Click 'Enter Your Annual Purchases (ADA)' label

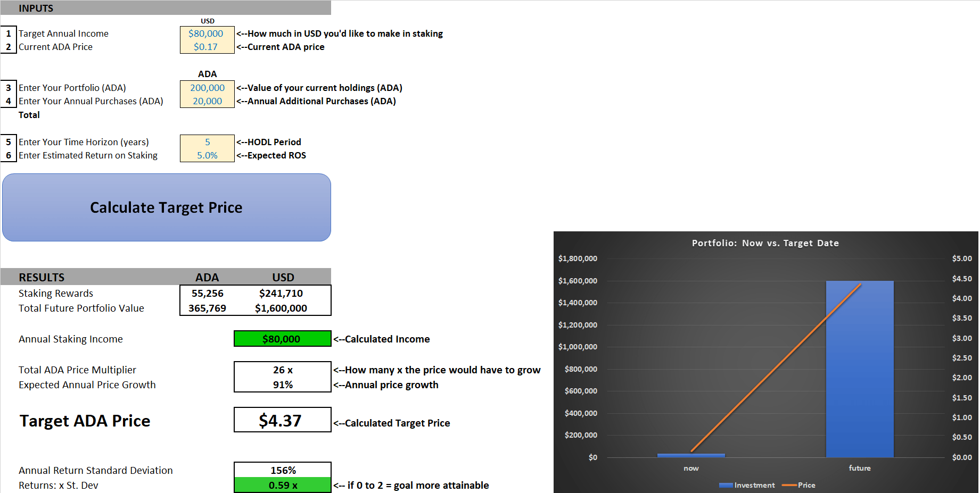(91, 101)
